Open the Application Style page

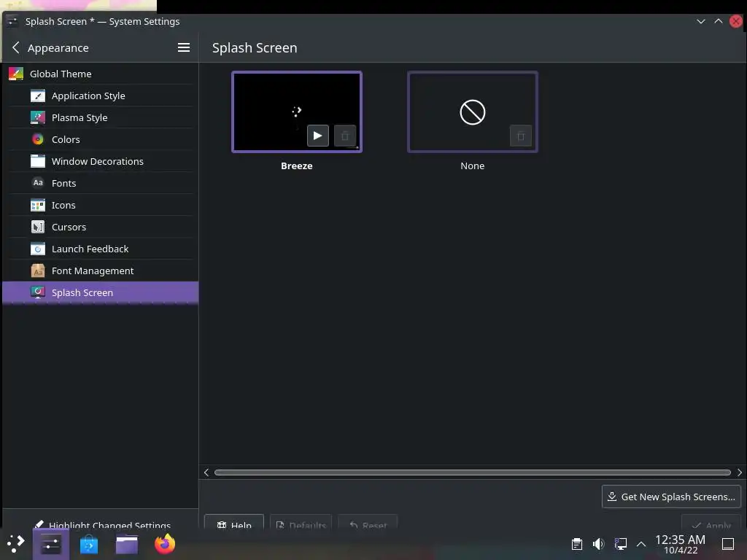tap(100, 96)
